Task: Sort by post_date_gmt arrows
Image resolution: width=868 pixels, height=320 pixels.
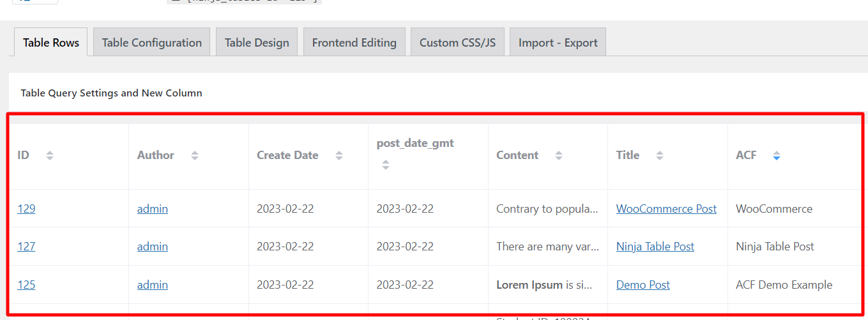Action: (x=386, y=165)
